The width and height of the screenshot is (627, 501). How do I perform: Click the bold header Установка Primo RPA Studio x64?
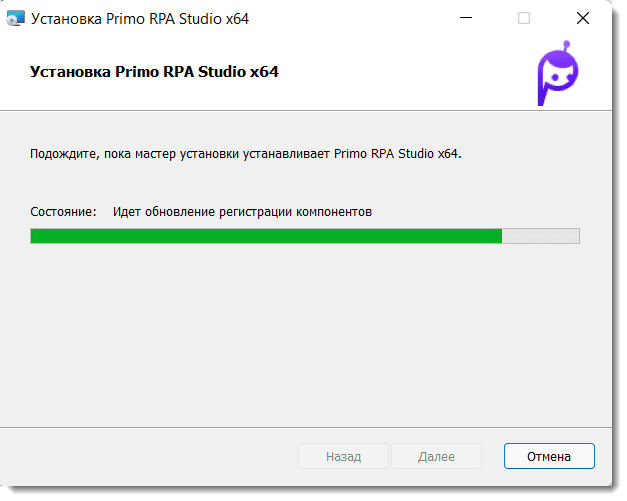154,72
